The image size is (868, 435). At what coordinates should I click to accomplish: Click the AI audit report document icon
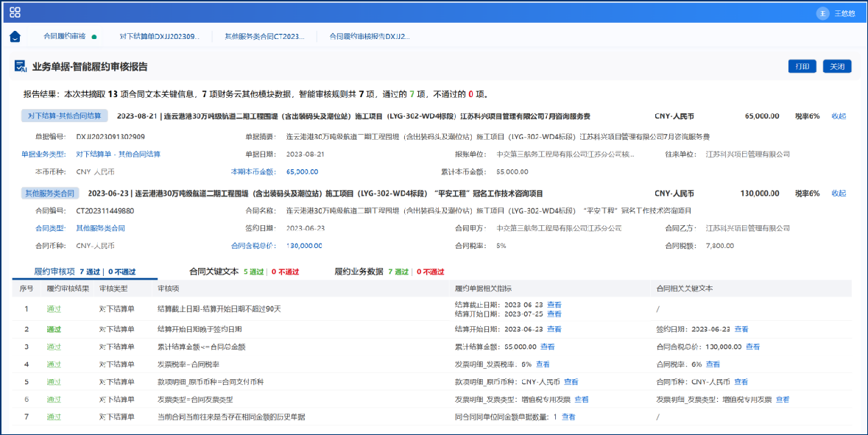coord(20,67)
